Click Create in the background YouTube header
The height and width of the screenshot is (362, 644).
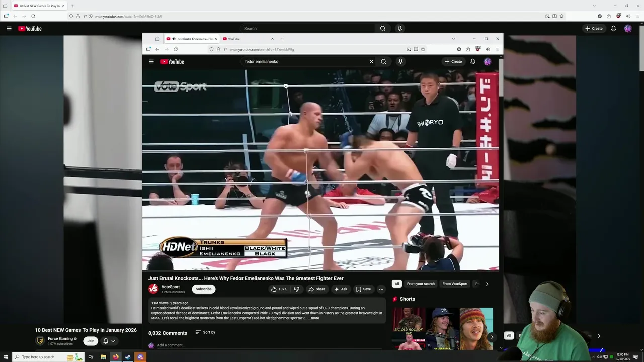tap(594, 29)
